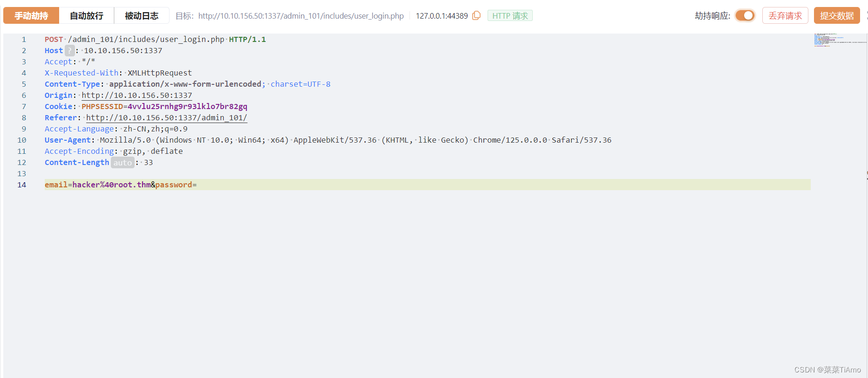Click empty line 13 number
Viewport: 868px width, 378px height.
22,173
